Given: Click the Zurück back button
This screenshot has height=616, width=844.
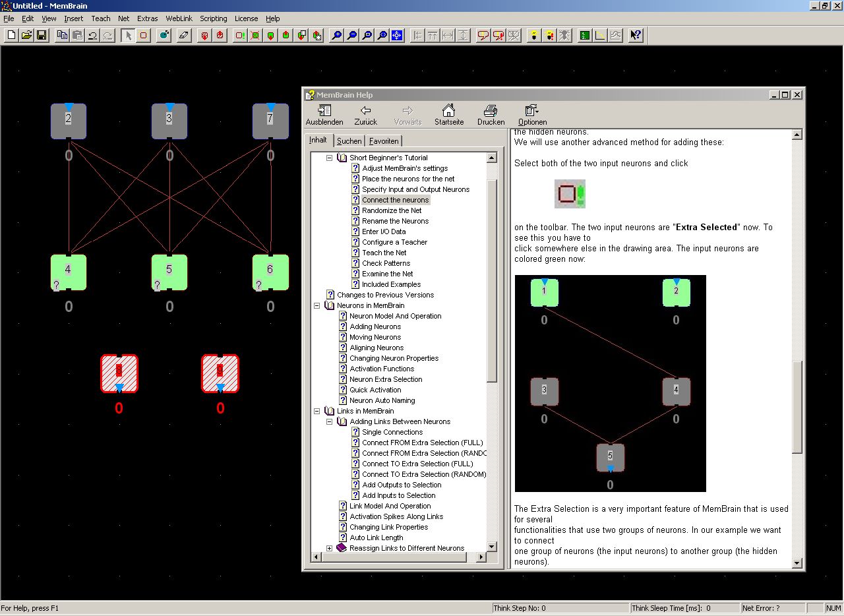Looking at the screenshot, I should tap(365, 115).
